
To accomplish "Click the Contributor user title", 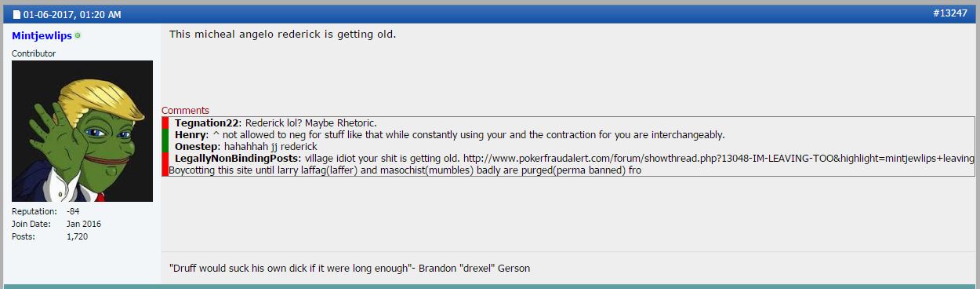I will point(34,53).
